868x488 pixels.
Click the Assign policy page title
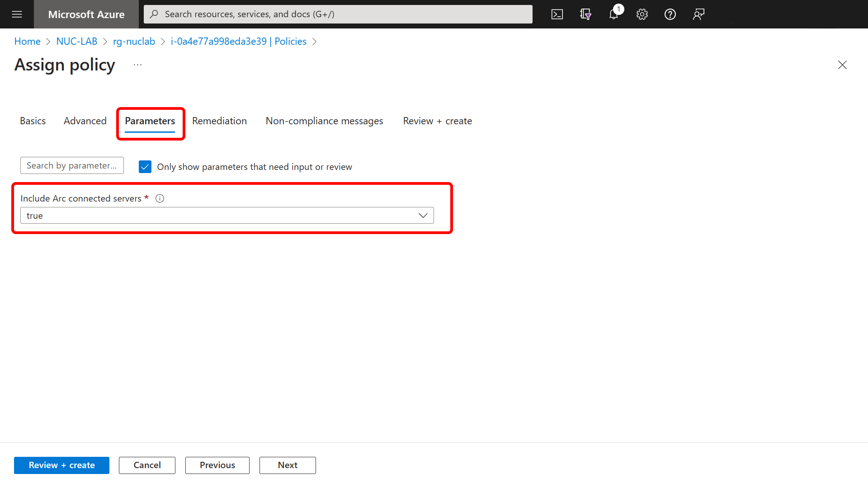(65, 65)
